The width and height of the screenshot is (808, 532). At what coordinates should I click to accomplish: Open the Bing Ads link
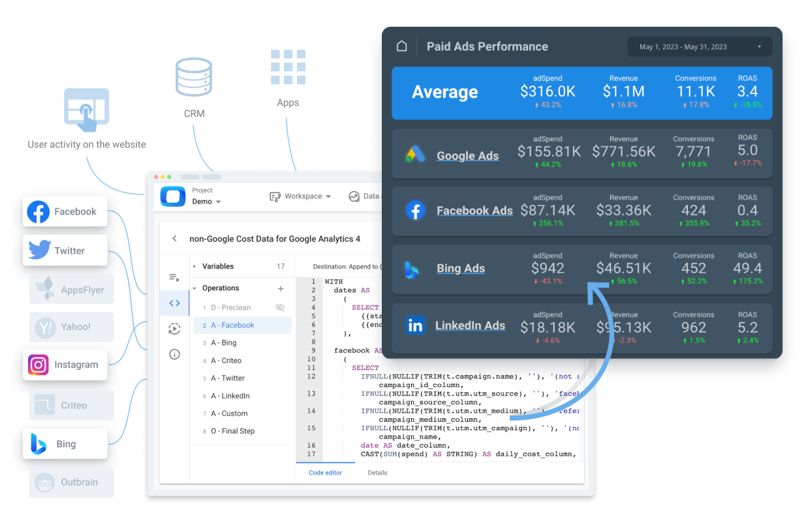(x=461, y=268)
